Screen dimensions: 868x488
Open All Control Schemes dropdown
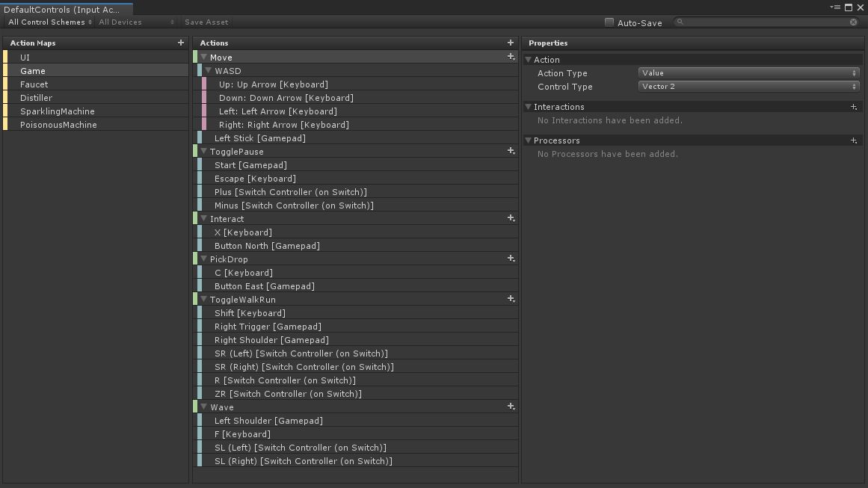(x=49, y=22)
